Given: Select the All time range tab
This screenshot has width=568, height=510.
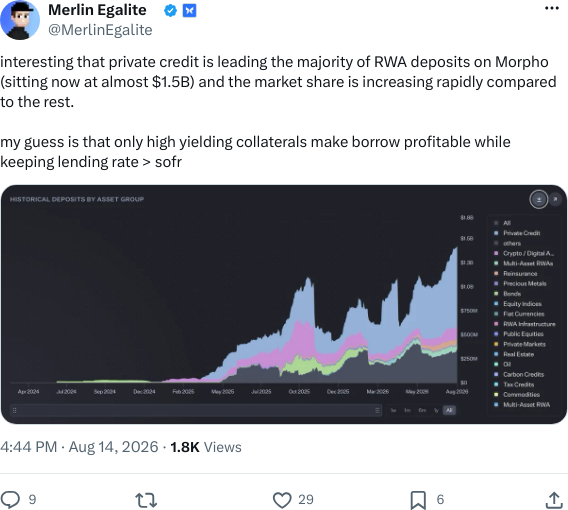Looking at the screenshot, I should [x=449, y=410].
